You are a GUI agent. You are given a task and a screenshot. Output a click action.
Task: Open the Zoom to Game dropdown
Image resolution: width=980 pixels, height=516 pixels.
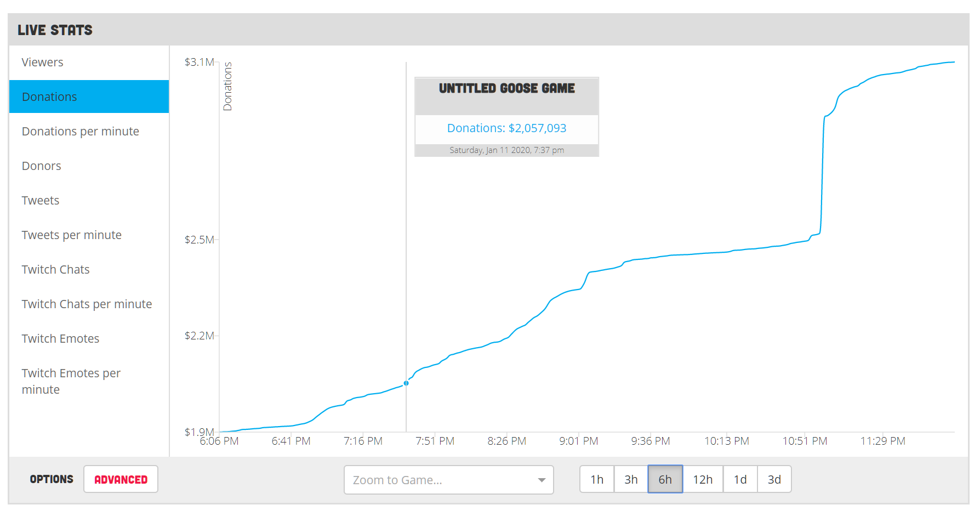point(448,480)
